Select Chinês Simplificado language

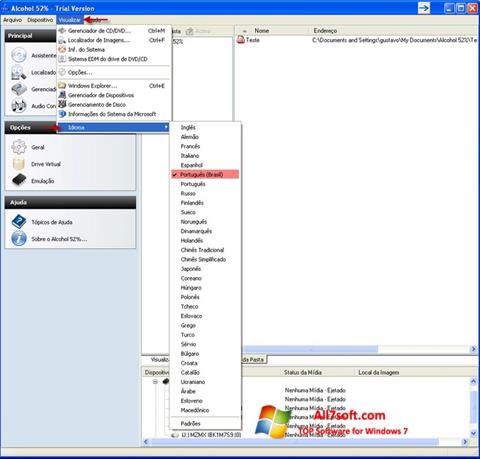[205, 259]
